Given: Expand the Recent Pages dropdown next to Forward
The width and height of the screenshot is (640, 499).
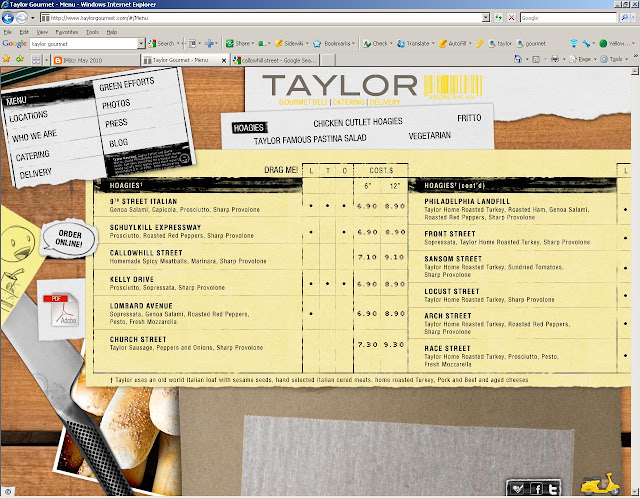Looking at the screenshot, I should [33, 18].
